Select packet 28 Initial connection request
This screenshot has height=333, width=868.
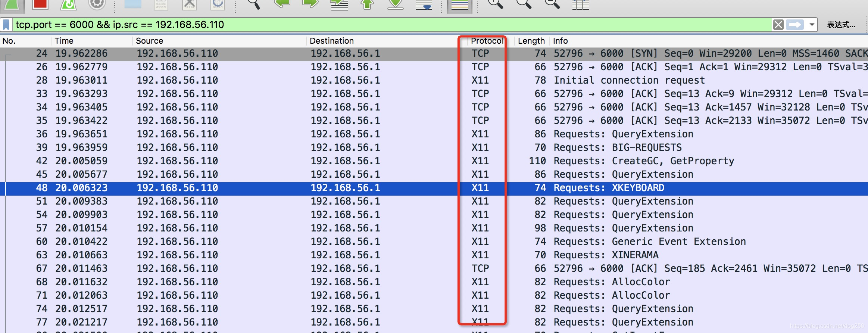click(x=434, y=80)
